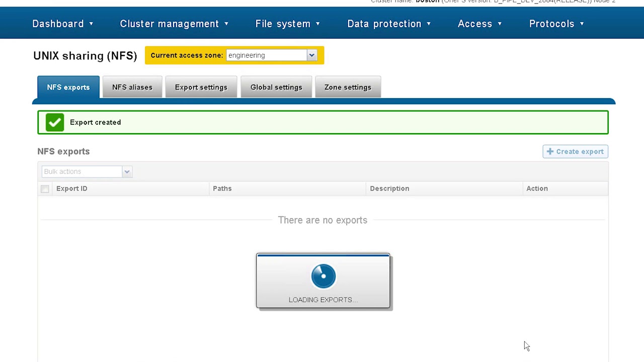The image size is (644, 362).
Task: Click the LOADING EXPORTS label
Action: coord(323,300)
